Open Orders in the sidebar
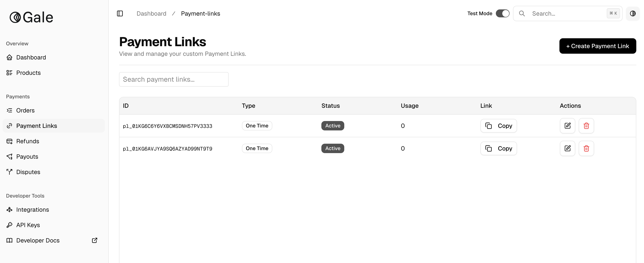 click(25, 110)
